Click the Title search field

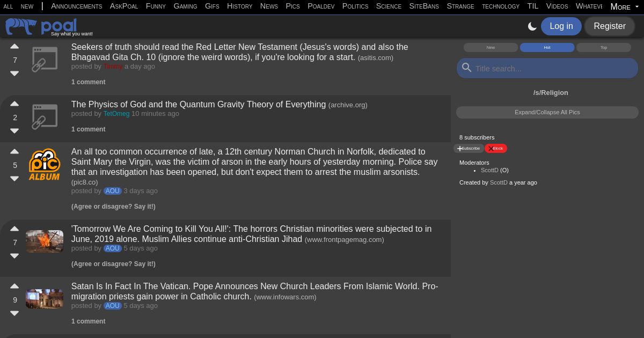[x=547, y=68]
